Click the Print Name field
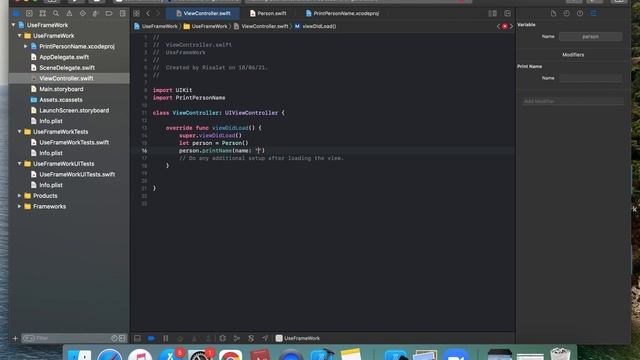The image size is (640, 360). point(590,78)
